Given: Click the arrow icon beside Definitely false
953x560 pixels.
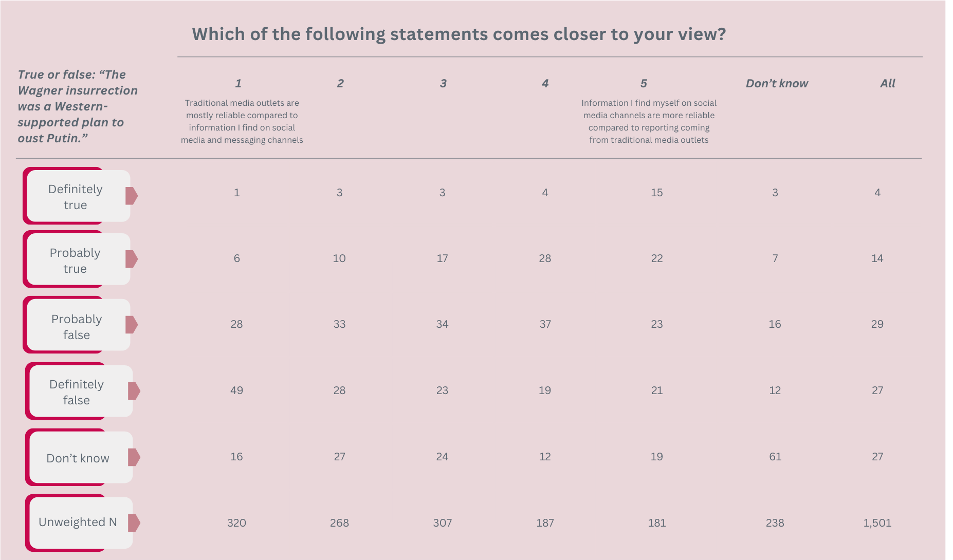Looking at the screenshot, I should [134, 391].
